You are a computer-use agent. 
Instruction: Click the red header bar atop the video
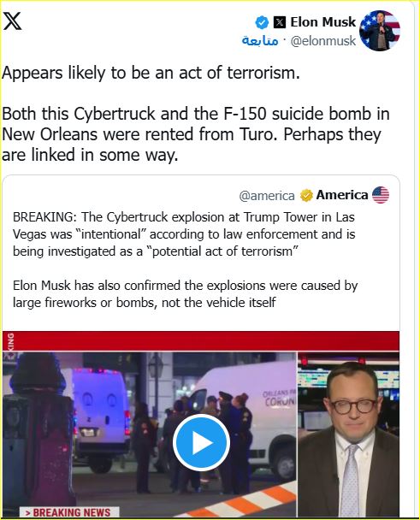pyautogui.click(x=201, y=340)
